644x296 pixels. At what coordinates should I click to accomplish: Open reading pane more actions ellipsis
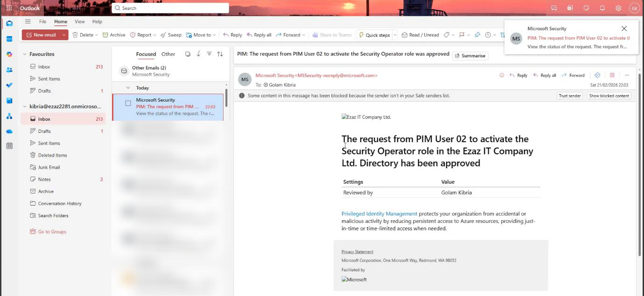pyautogui.click(x=627, y=75)
